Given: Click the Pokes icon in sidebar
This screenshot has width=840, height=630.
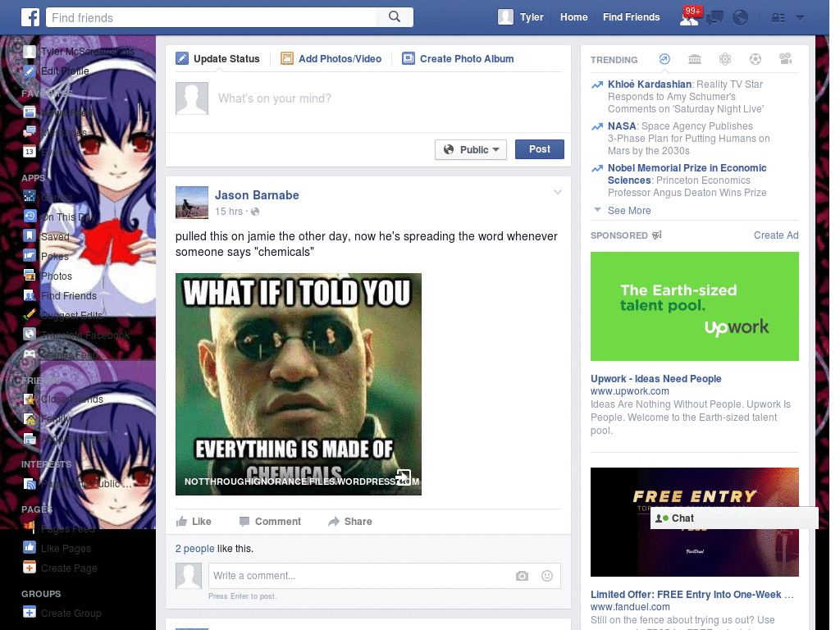Looking at the screenshot, I should [30, 256].
